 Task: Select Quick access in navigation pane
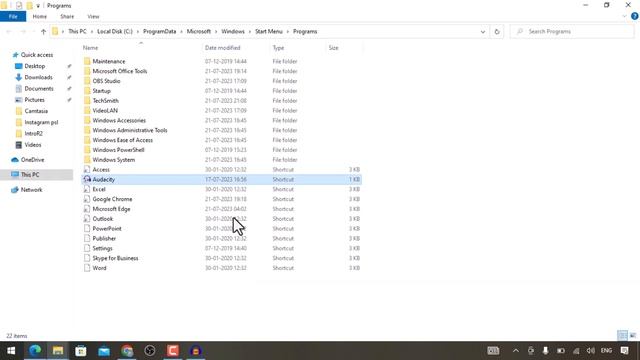click(x=37, y=55)
